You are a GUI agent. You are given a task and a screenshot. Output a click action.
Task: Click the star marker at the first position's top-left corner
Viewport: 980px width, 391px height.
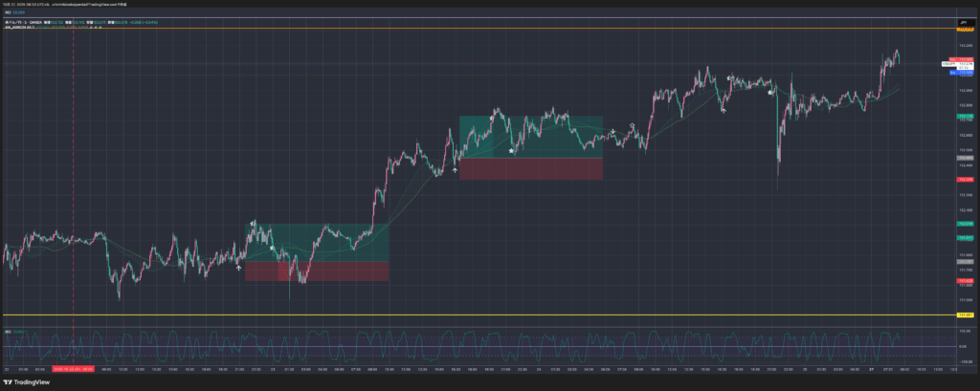tap(253, 224)
